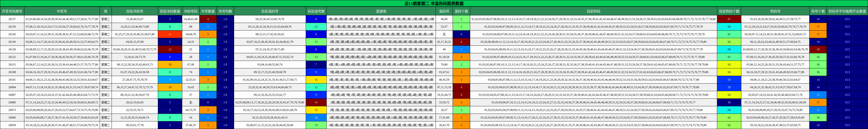
Task: Click period number 26115
Action: 12,64
